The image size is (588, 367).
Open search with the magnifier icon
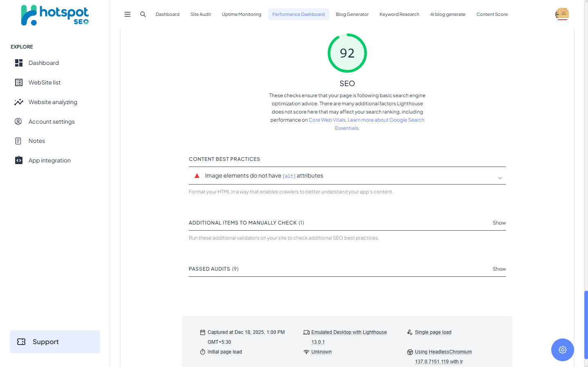tap(143, 14)
